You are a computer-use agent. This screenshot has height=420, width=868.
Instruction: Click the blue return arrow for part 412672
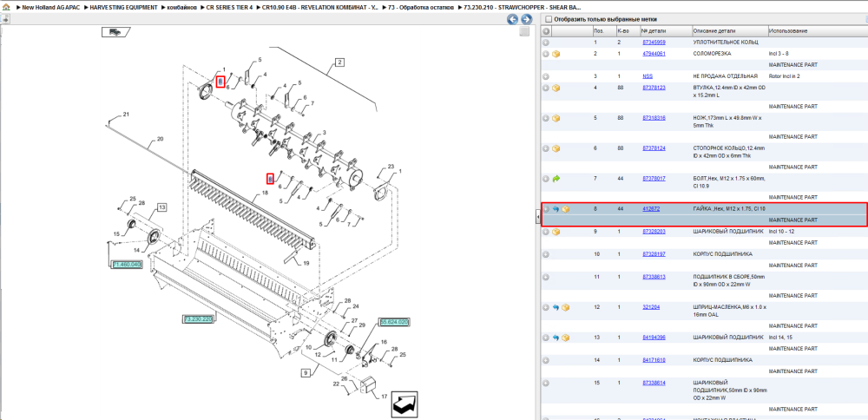pos(556,209)
